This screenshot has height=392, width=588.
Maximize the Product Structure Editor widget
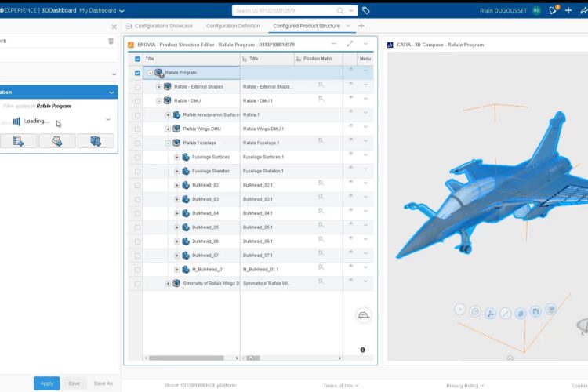pos(350,44)
